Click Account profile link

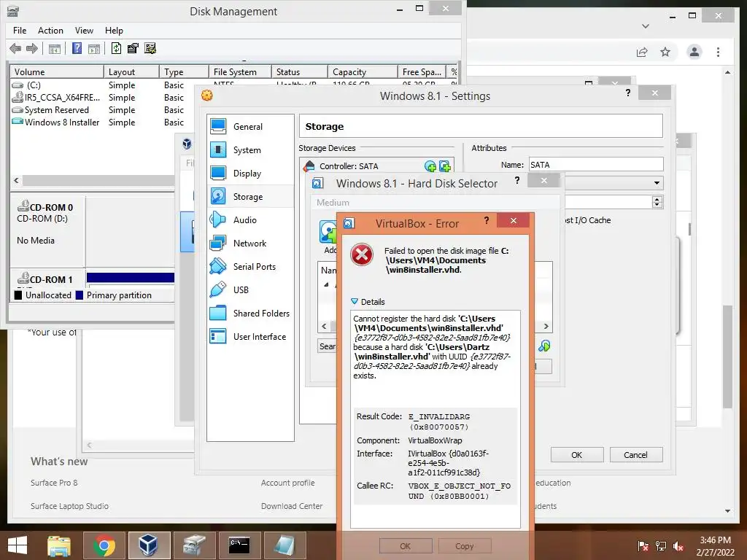pos(287,483)
